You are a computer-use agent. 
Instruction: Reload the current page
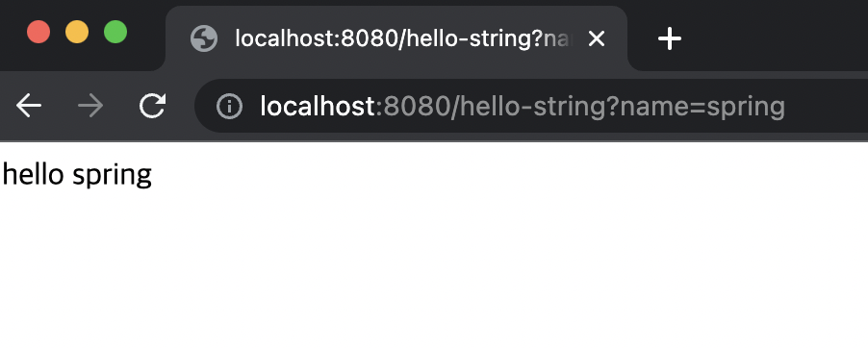click(152, 106)
